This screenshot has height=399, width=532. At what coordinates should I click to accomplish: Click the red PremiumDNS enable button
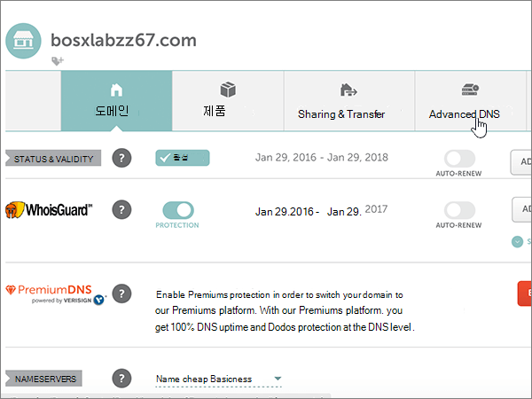click(525, 293)
